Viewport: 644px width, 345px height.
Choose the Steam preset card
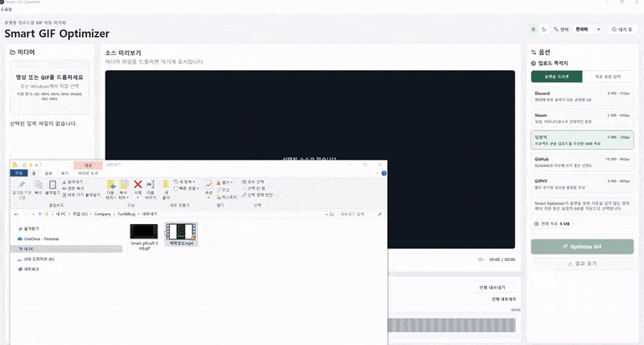point(582,118)
